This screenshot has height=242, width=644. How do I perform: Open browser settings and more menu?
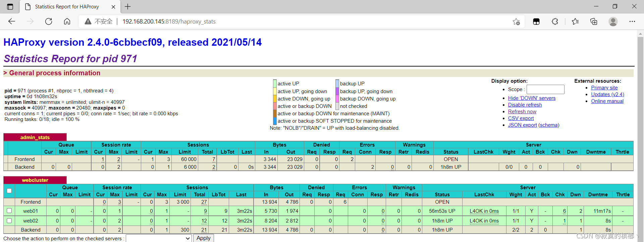click(x=632, y=22)
